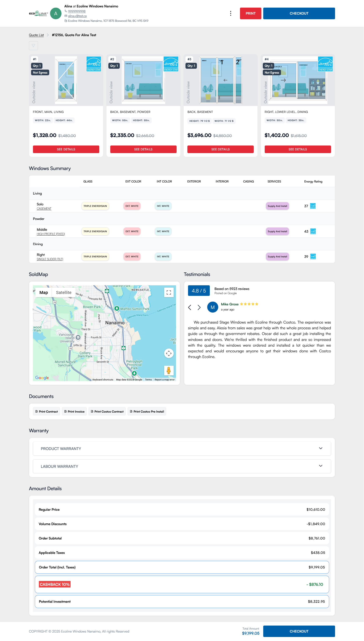The image size is (364, 641).
Task: Show previous testimonial with left arrow
Action: click(190, 307)
